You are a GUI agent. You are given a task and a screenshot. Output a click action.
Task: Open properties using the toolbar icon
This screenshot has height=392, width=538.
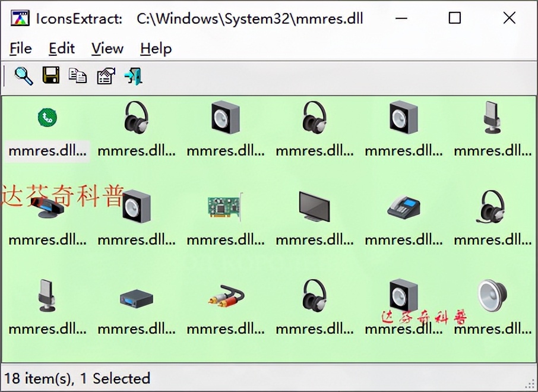(105, 75)
